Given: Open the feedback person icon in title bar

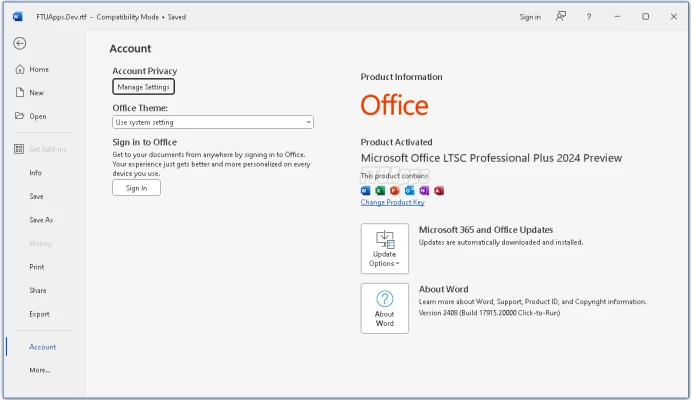Looking at the screenshot, I should (x=561, y=17).
